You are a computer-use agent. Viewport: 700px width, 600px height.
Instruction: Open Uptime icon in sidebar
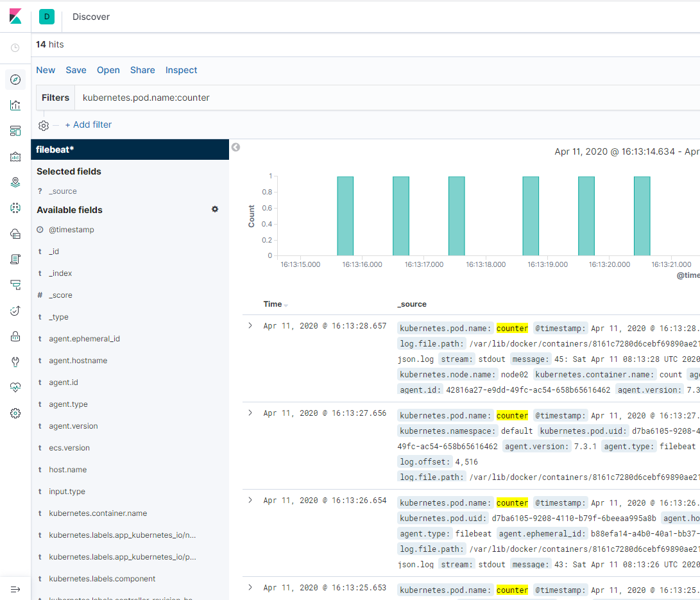click(15, 311)
